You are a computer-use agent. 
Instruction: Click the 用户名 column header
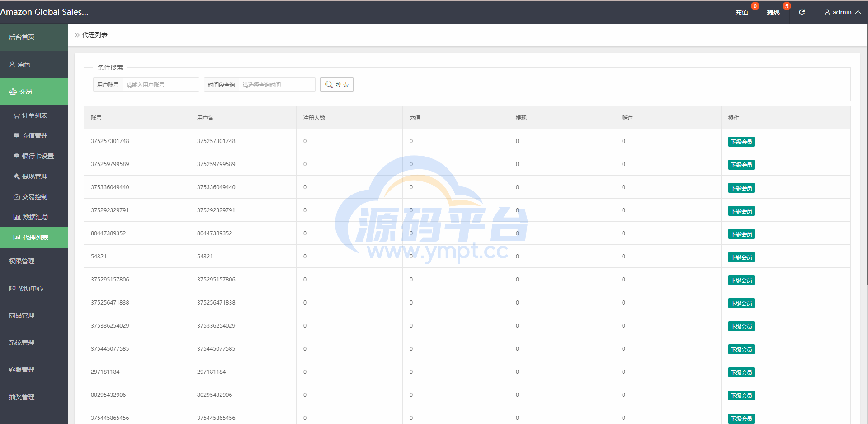coord(243,118)
